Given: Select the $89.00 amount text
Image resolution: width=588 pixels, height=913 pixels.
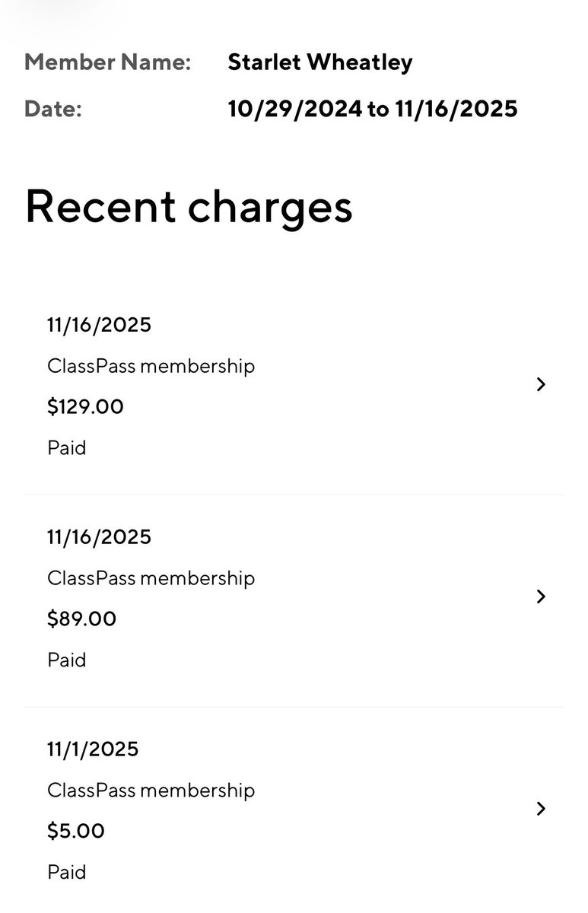Looking at the screenshot, I should (82, 619).
